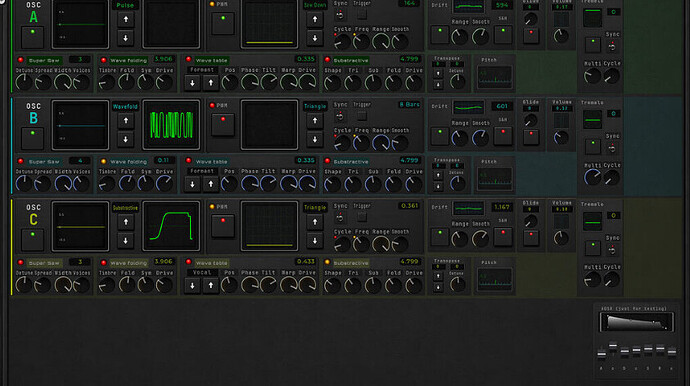The width and height of the screenshot is (690, 386).
Task: Click OSC B Formant down arrow
Action: click(192, 184)
